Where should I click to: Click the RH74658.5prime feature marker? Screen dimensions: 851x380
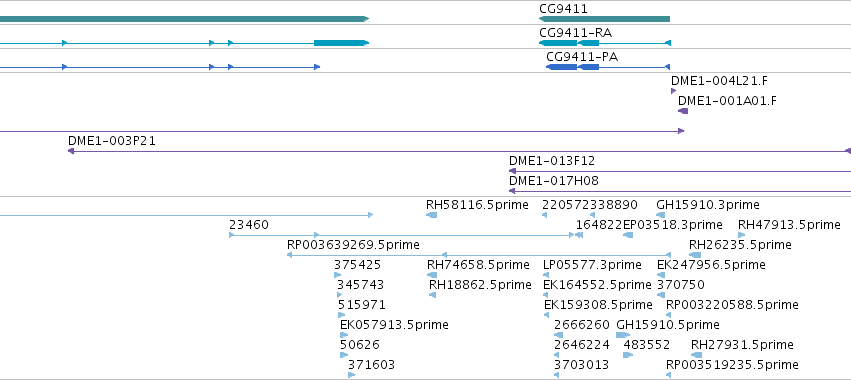pyautogui.click(x=432, y=275)
